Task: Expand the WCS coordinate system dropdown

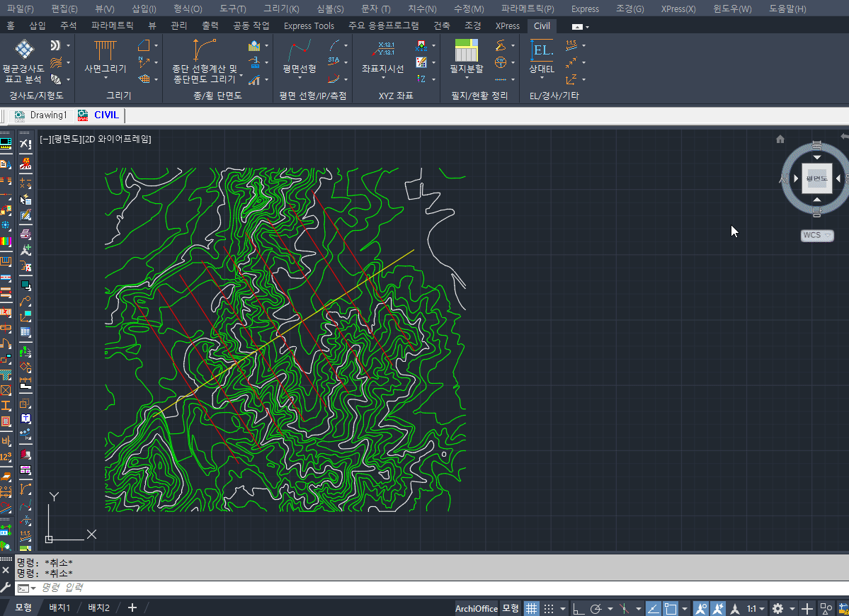Action: click(817, 235)
